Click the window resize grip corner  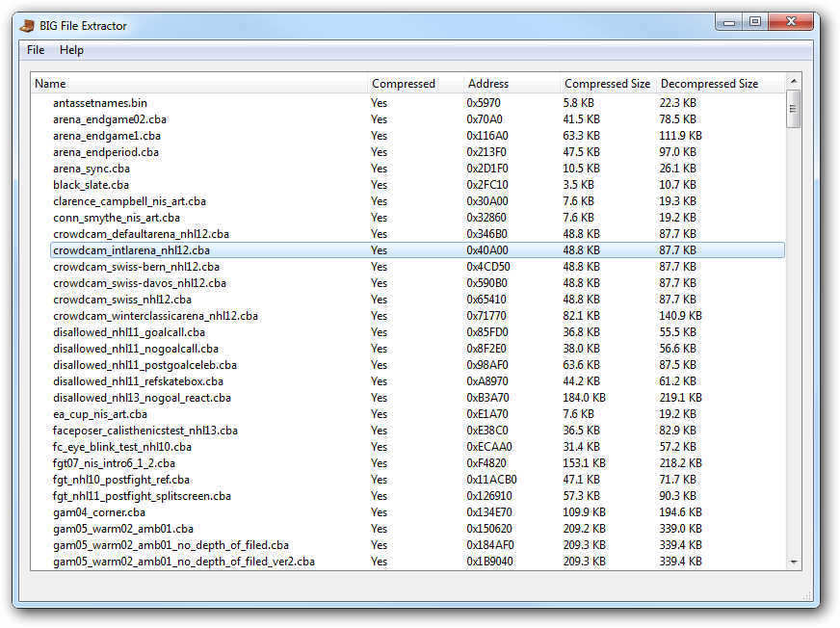(807, 595)
